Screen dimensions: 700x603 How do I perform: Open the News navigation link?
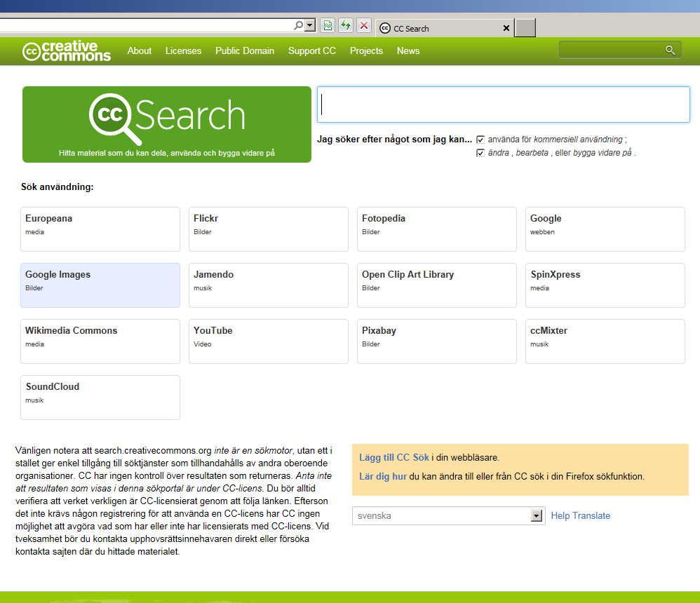(x=408, y=51)
